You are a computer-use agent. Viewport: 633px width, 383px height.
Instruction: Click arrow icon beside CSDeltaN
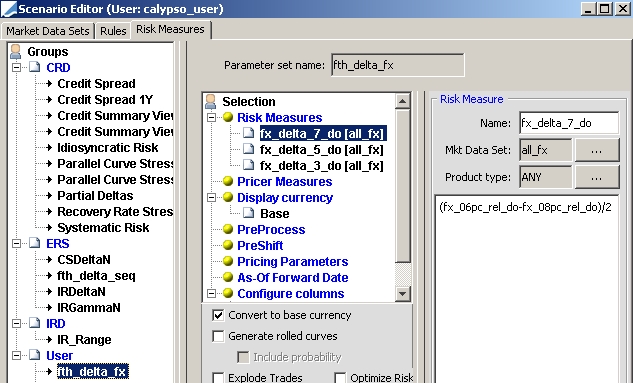(x=49, y=260)
